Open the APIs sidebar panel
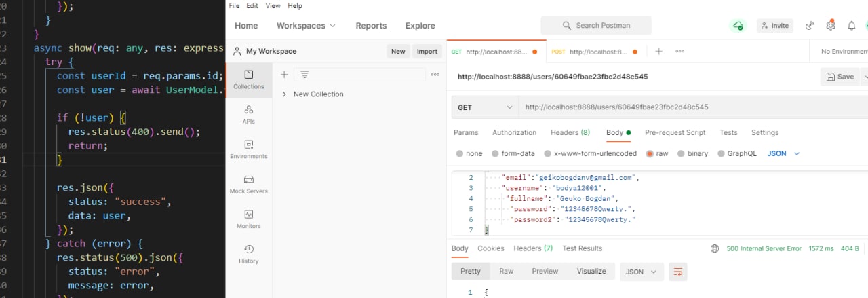Viewport: 868px width, 298px height. point(248,114)
